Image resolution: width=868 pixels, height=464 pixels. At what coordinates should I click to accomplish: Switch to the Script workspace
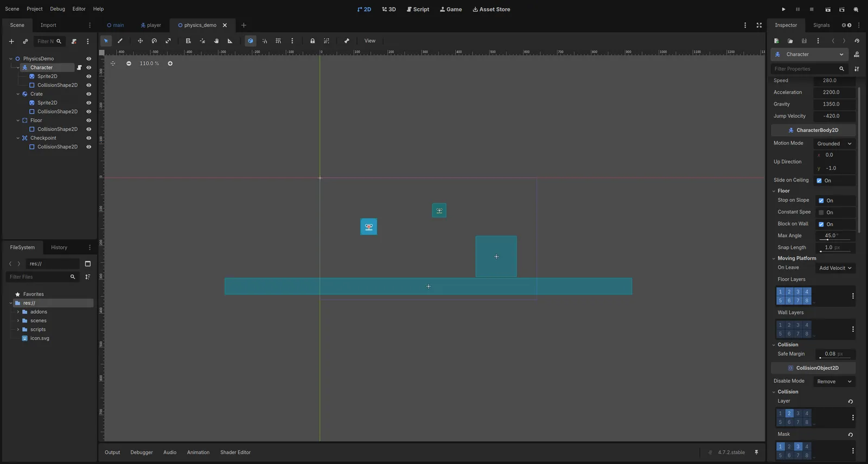coord(418,9)
